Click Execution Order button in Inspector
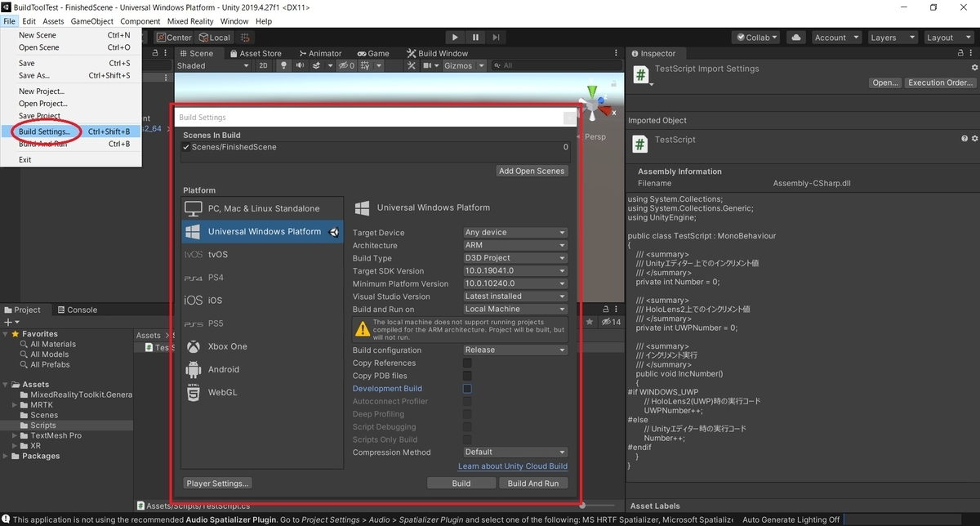Screen dimensions: 980x526 coord(941,82)
